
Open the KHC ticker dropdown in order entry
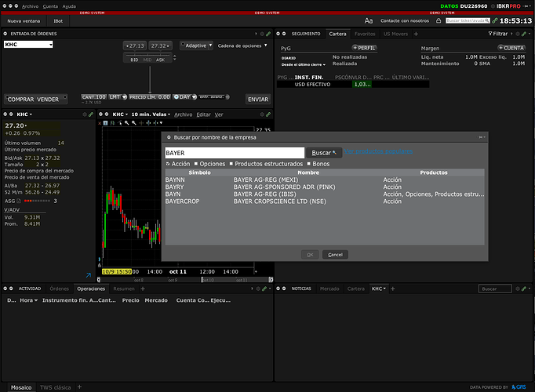[50, 45]
